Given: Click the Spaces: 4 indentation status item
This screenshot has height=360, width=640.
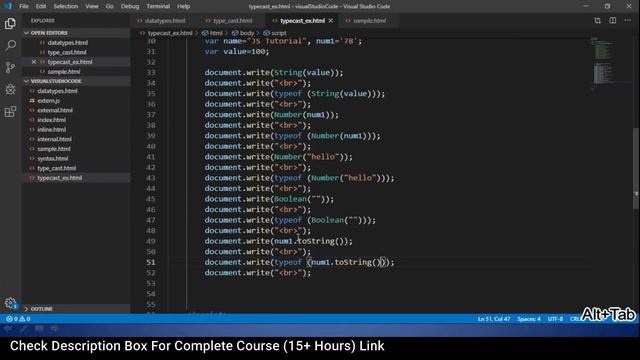Looking at the screenshot, I should point(529,319).
